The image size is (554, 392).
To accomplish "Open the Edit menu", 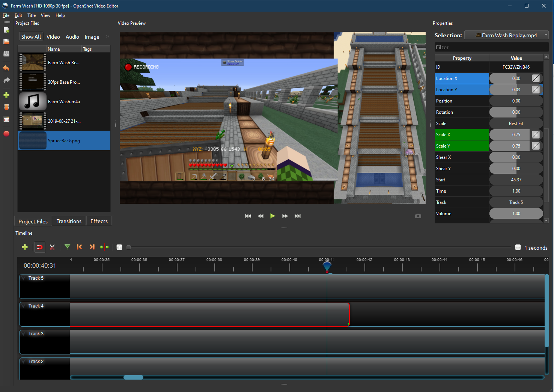I will pos(18,15).
